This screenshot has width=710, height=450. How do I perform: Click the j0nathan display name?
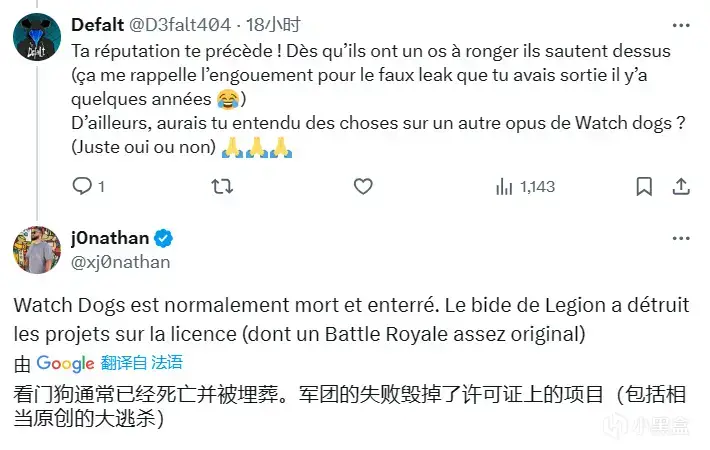(x=110, y=238)
